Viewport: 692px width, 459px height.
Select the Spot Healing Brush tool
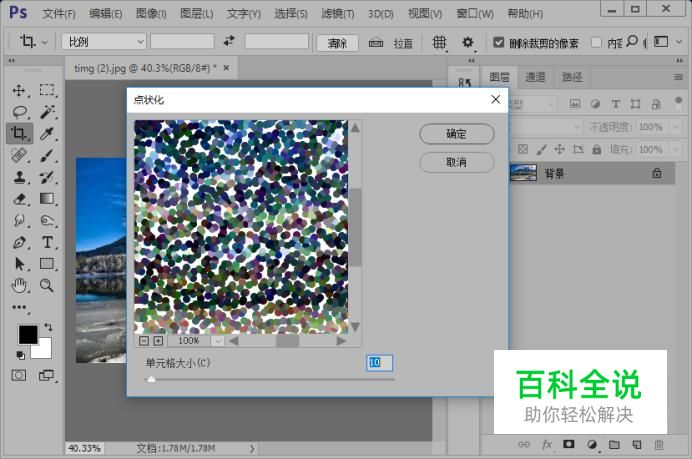19,155
